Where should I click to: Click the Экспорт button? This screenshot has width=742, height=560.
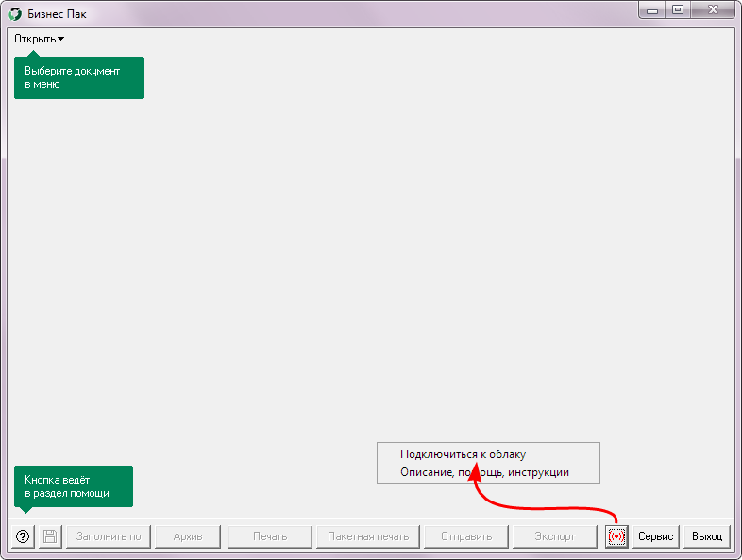[x=554, y=536]
